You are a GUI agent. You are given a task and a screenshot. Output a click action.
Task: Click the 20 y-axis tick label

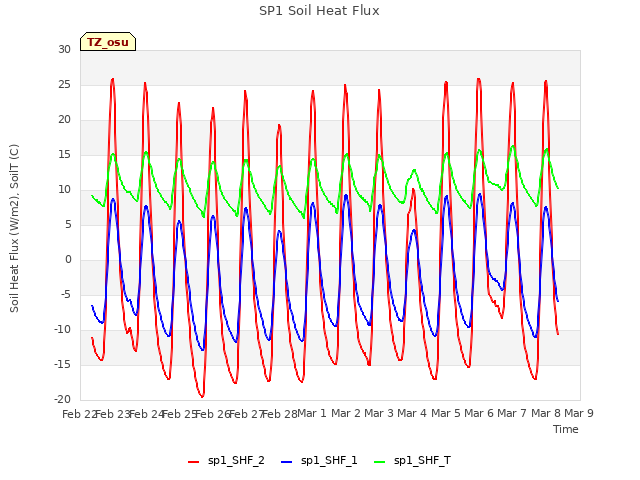pos(64,120)
